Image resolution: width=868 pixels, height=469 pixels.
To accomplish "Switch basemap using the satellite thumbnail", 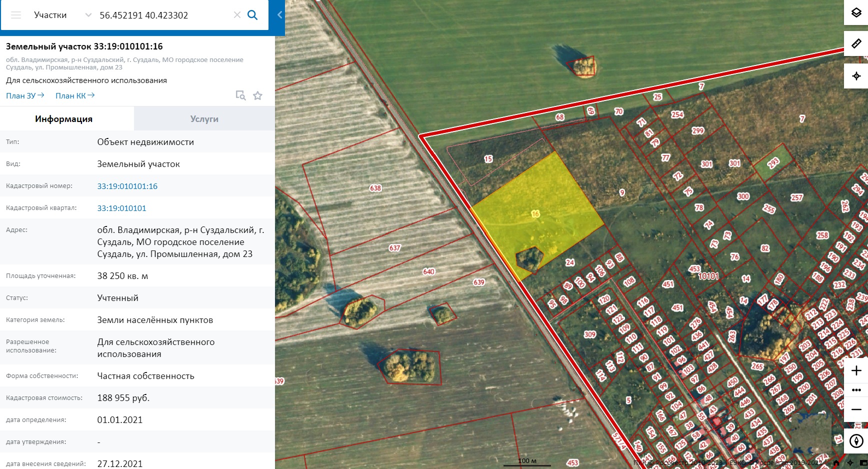I will 811,433.
